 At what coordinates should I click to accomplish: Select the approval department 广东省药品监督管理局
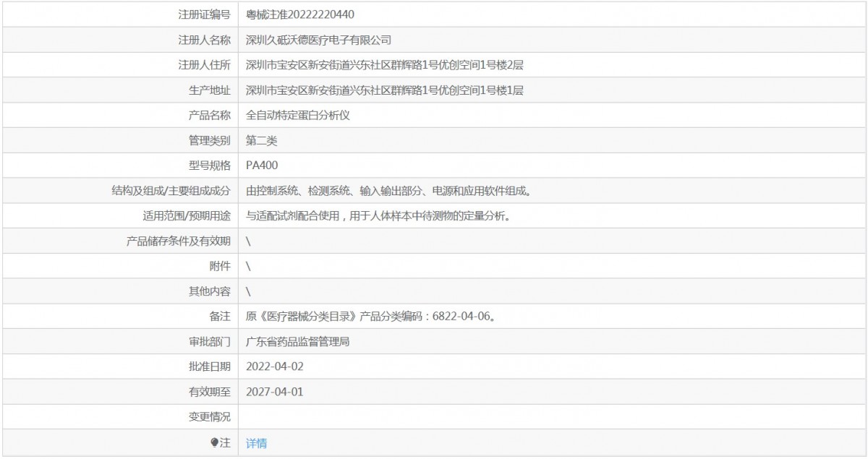[298, 341]
